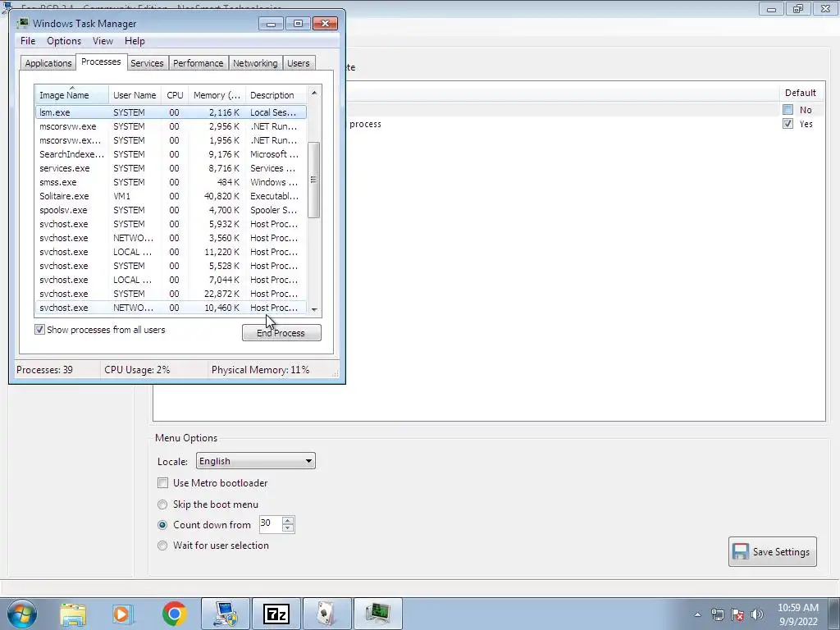840x630 pixels.
Task: Open Windows Explorer from the taskbar
Action: pyautogui.click(x=73, y=614)
